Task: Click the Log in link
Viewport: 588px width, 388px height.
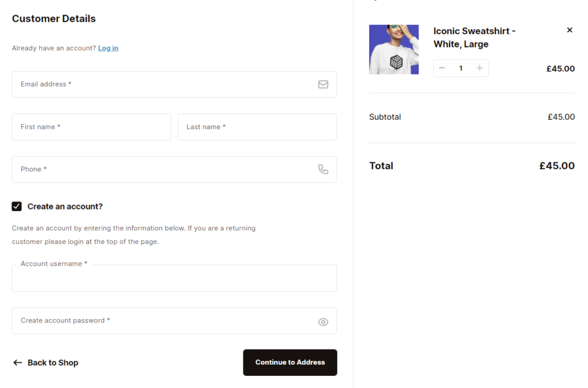Action: click(108, 48)
